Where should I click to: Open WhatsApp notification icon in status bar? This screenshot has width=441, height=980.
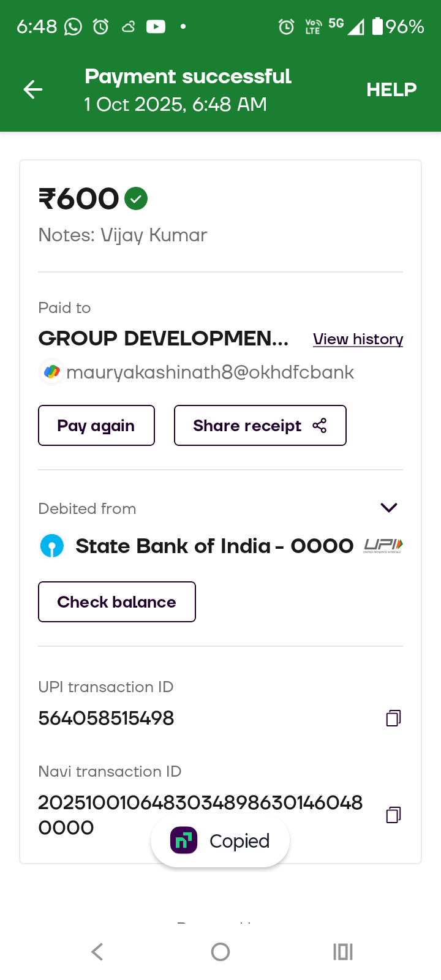click(x=73, y=26)
